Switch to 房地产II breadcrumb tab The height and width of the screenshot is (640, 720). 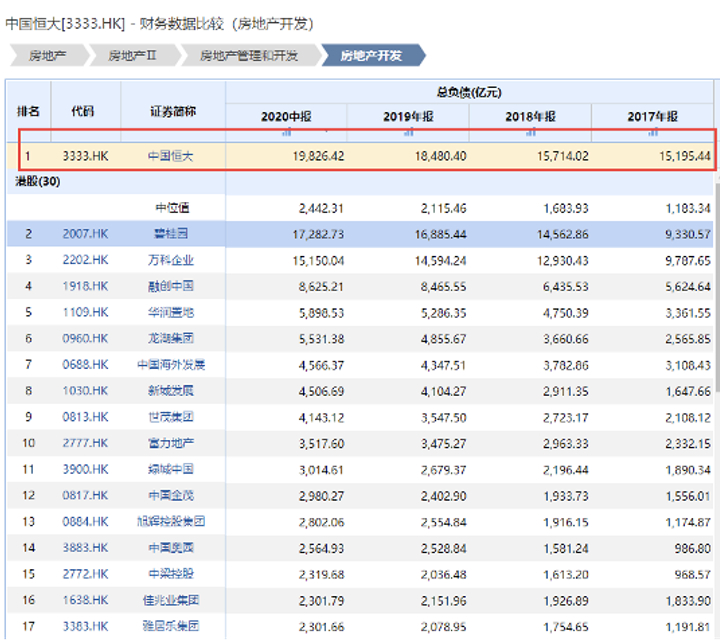click(x=133, y=55)
